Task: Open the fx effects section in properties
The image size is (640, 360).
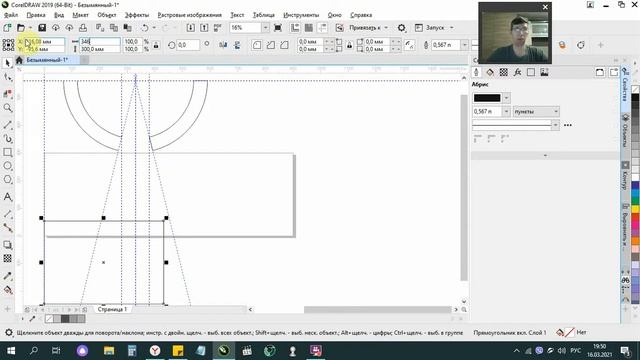Action: click(517, 72)
